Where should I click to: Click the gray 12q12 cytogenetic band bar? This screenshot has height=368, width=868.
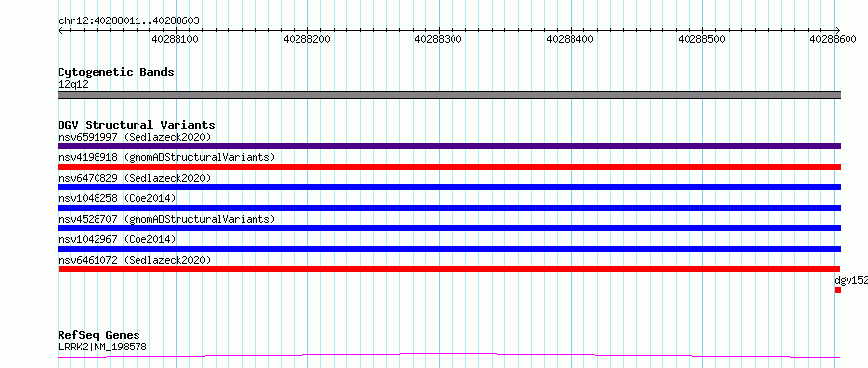(449, 95)
